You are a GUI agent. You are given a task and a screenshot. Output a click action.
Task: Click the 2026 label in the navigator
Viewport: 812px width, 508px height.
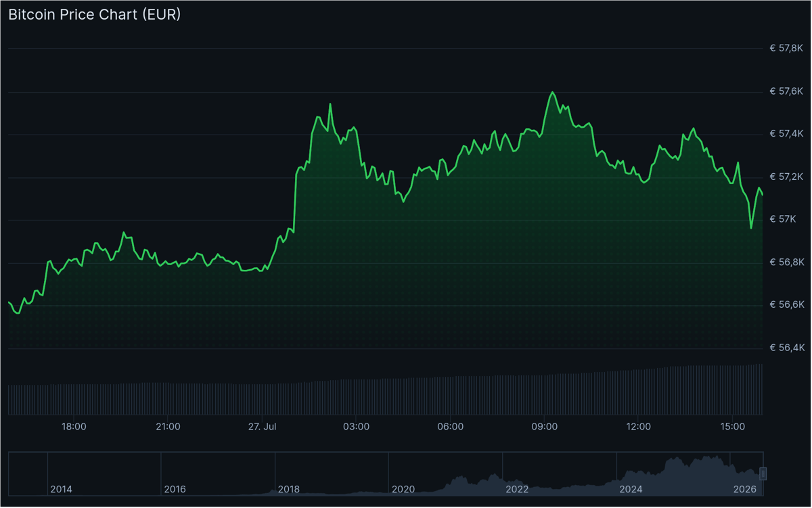click(x=745, y=489)
